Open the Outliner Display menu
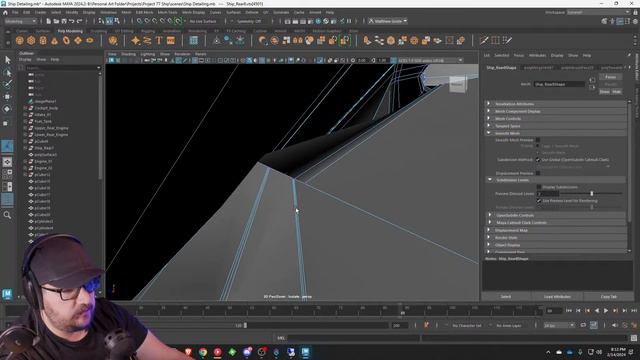640x360 pixels. tap(25, 60)
